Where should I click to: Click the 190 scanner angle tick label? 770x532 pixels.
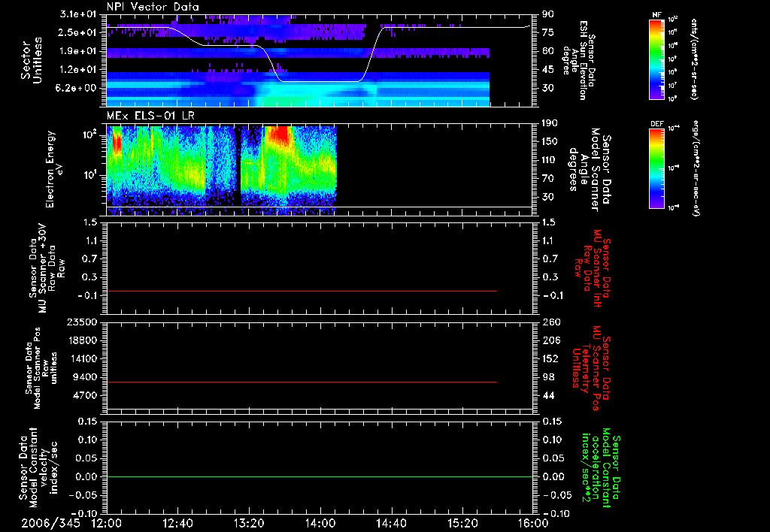[550, 123]
